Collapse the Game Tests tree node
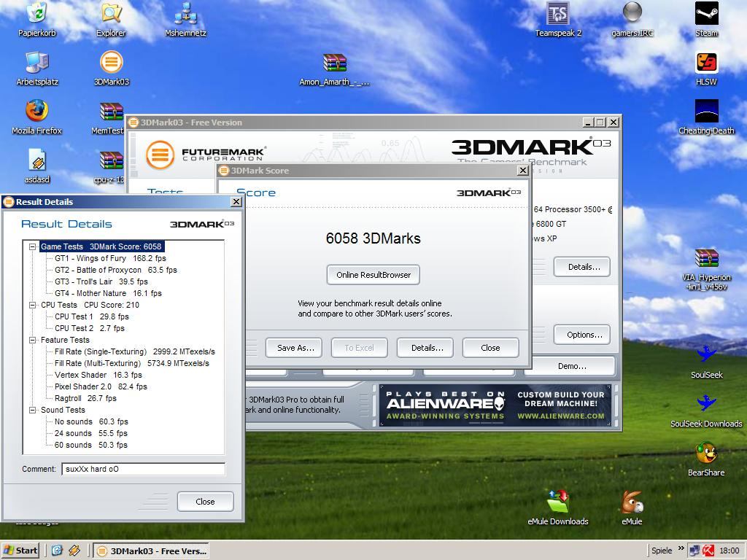 [32, 246]
